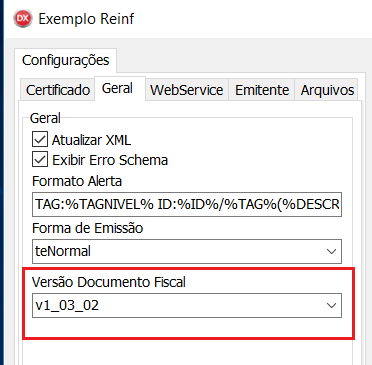Click the Exemplo Reinf window title
This screenshot has width=372, height=365.
pos(86,19)
